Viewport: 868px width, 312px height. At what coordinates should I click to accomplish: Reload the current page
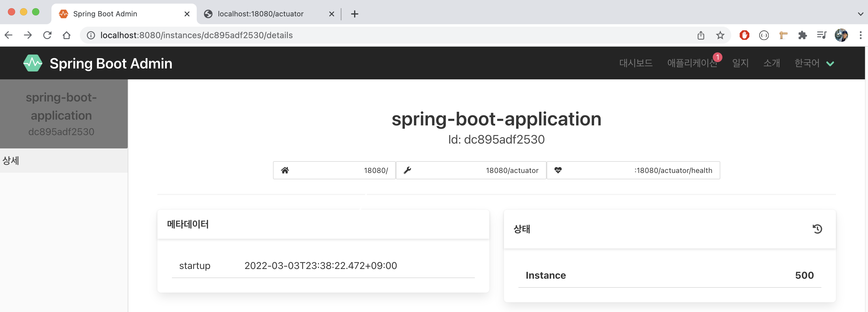click(47, 35)
